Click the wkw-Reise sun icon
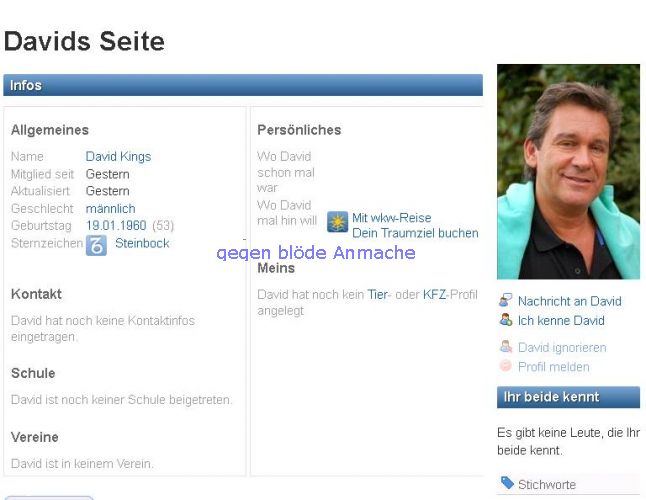 point(337,222)
